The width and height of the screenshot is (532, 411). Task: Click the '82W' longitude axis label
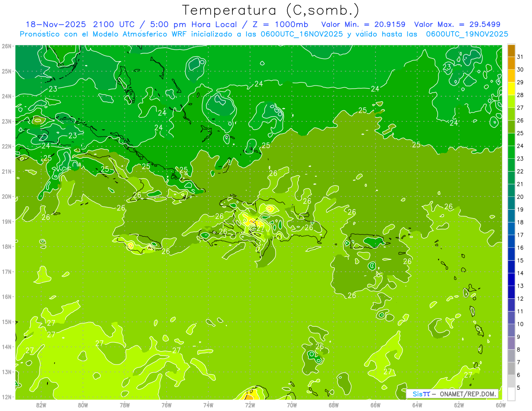coord(41,405)
